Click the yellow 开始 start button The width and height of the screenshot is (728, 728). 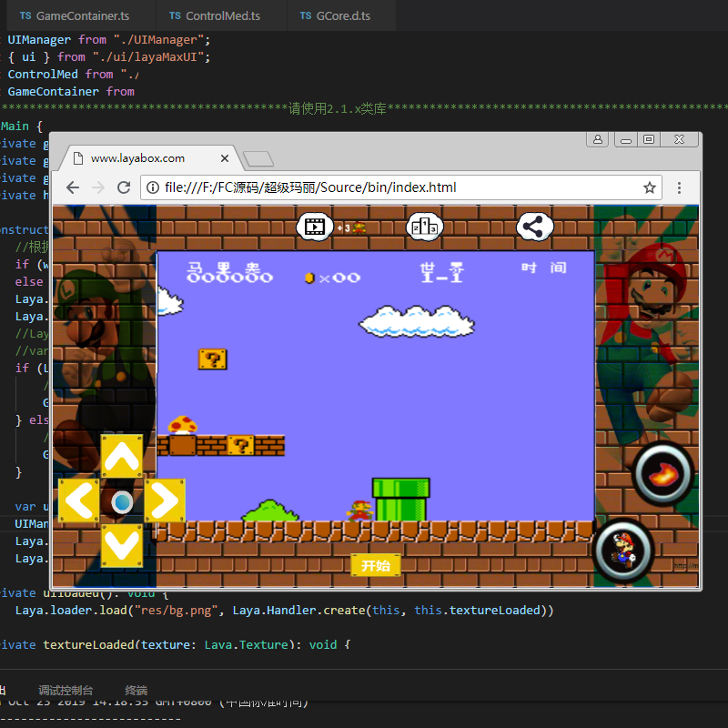pos(375,566)
